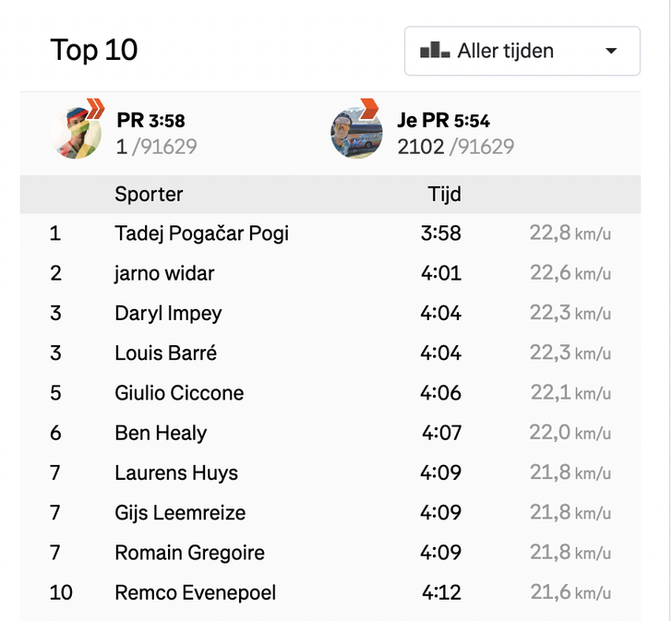
Task: Click Tadej Pogačar's 3:58 time
Action: (x=440, y=233)
